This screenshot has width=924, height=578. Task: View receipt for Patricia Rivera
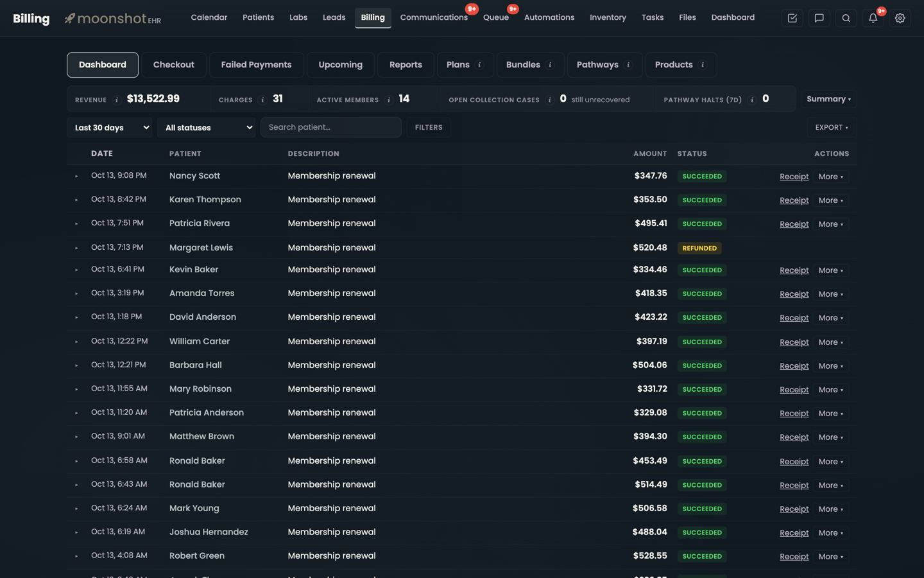coord(794,224)
